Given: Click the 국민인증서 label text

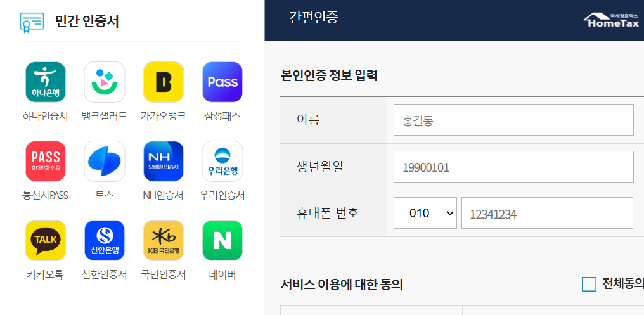Looking at the screenshot, I should tap(164, 274).
